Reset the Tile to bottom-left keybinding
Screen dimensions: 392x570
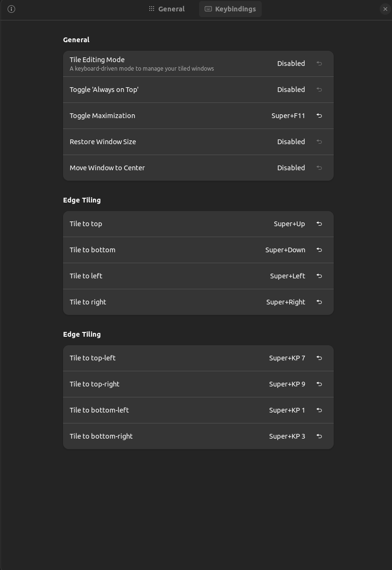[319, 410]
